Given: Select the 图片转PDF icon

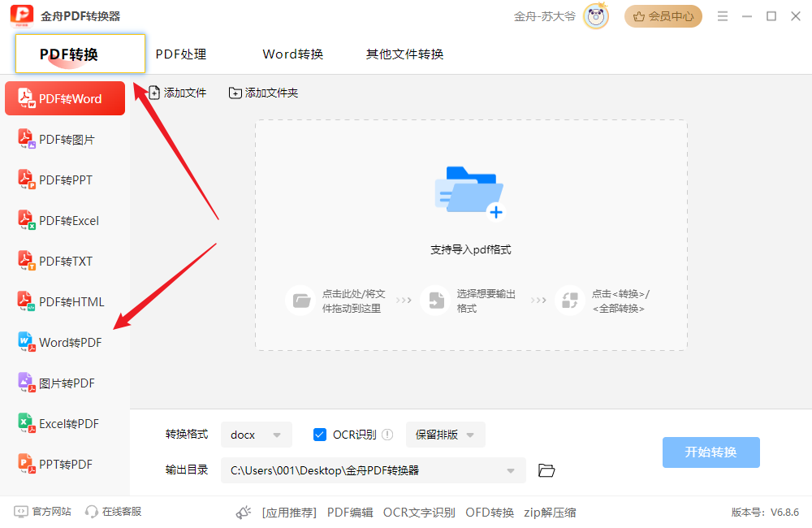Looking at the screenshot, I should click(x=27, y=383).
